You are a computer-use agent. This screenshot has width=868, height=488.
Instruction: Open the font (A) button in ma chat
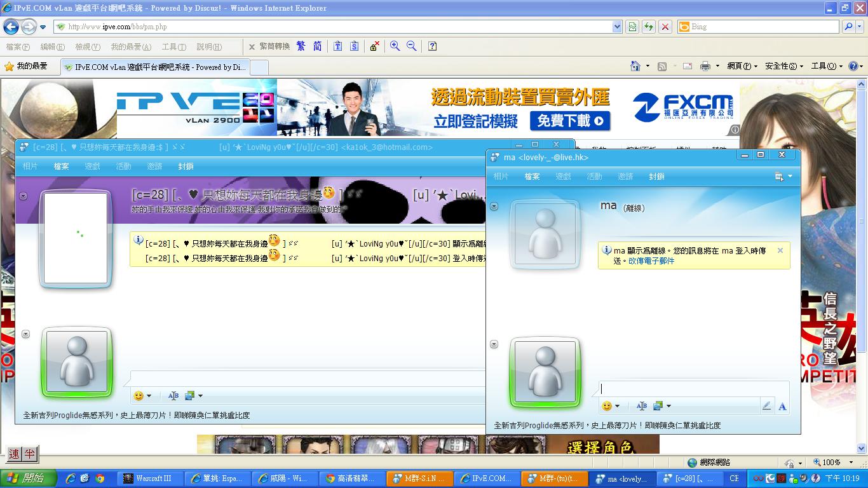click(x=782, y=407)
